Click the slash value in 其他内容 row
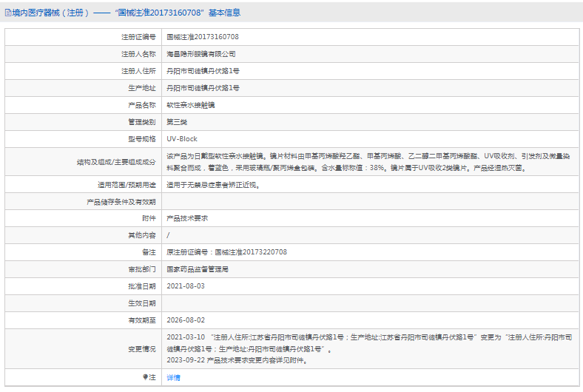 coord(168,235)
